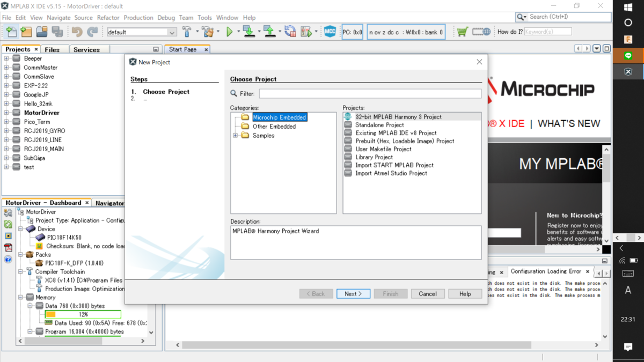Click the Help button in dialog
Viewport: 644px width, 362px height.
pyautogui.click(x=465, y=294)
